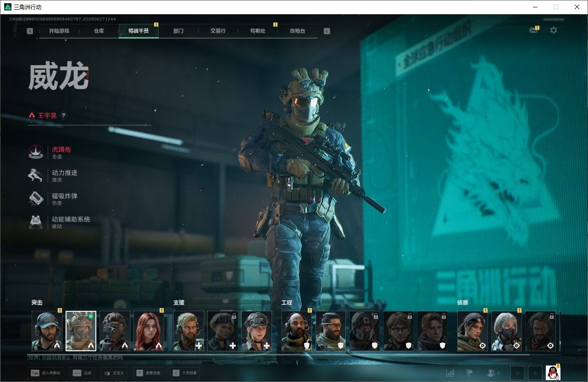Image resolution: width=588 pixels, height=382 pixels.
Task: Click the 自定义 customize button
Action: pyautogui.click(x=114, y=373)
